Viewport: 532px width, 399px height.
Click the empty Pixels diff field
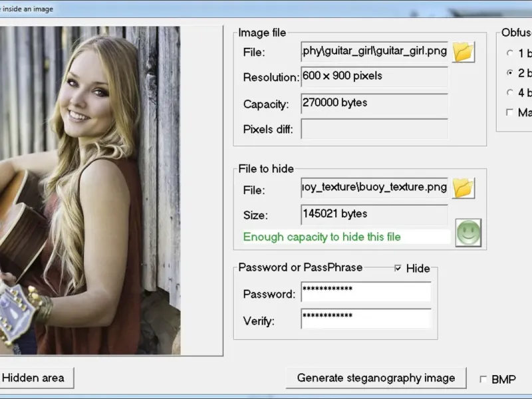(374, 129)
